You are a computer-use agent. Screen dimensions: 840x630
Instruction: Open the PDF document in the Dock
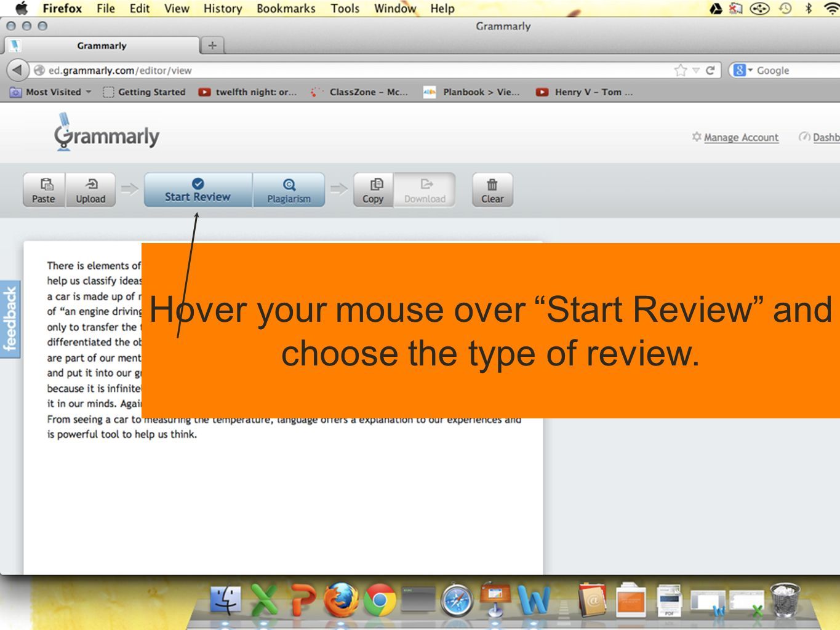coord(669,600)
